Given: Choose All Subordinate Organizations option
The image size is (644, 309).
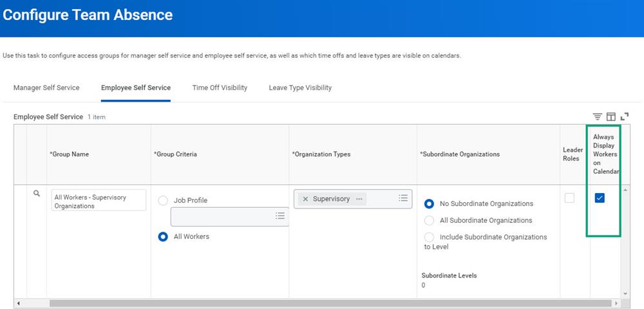Looking at the screenshot, I should (429, 220).
